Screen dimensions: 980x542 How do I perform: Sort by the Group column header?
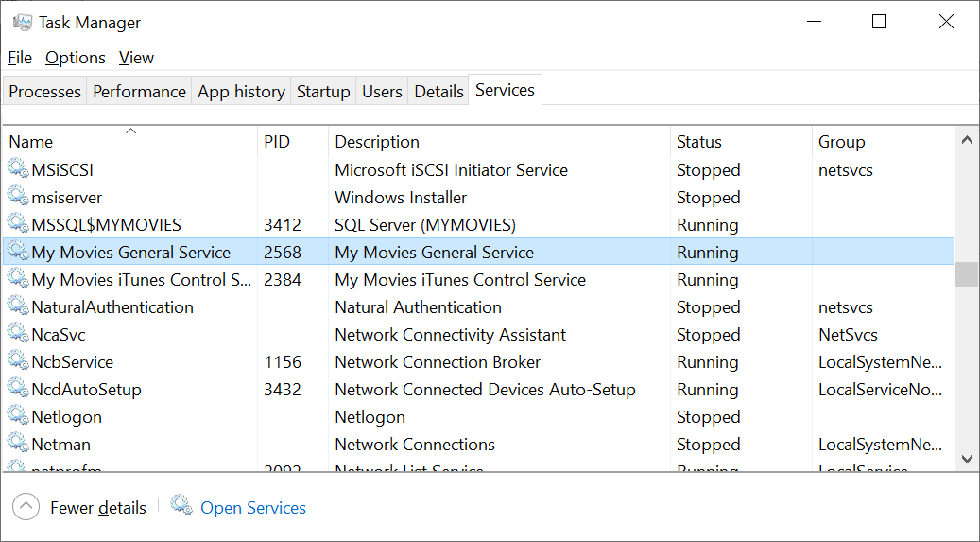click(x=883, y=142)
